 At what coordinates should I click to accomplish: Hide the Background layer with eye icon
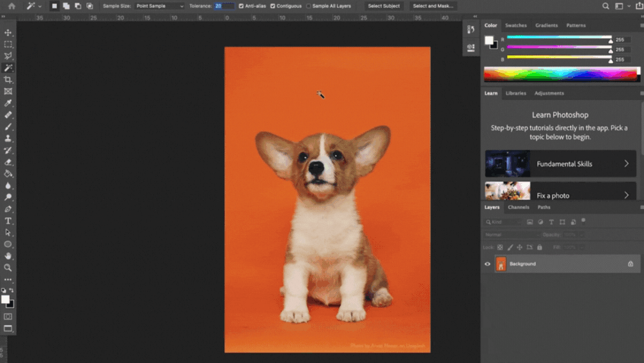tap(488, 264)
